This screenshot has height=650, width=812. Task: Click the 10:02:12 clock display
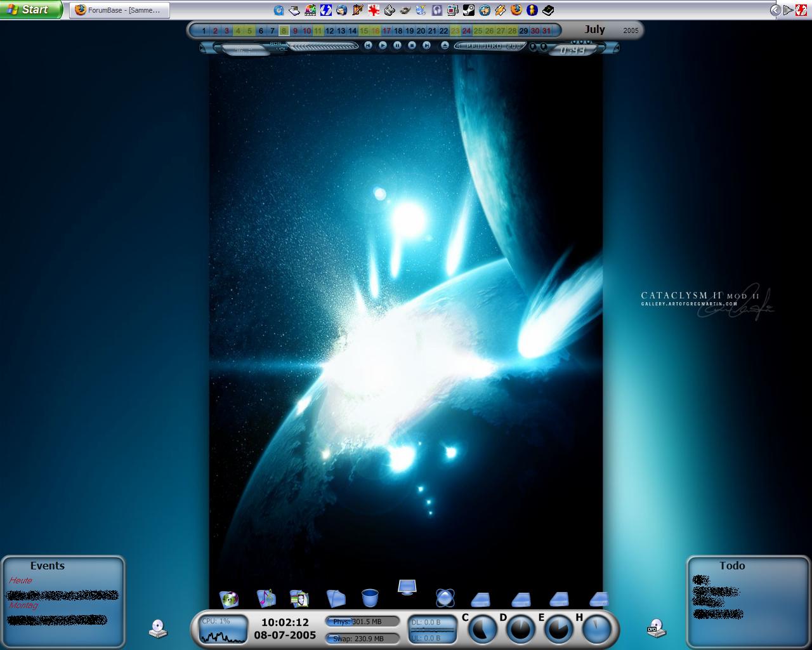[x=285, y=623]
